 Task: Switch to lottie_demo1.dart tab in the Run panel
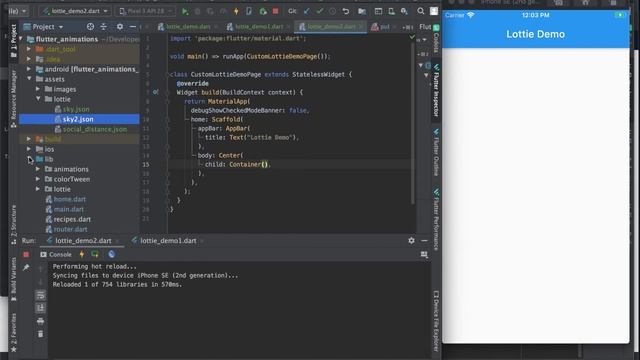point(168,241)
